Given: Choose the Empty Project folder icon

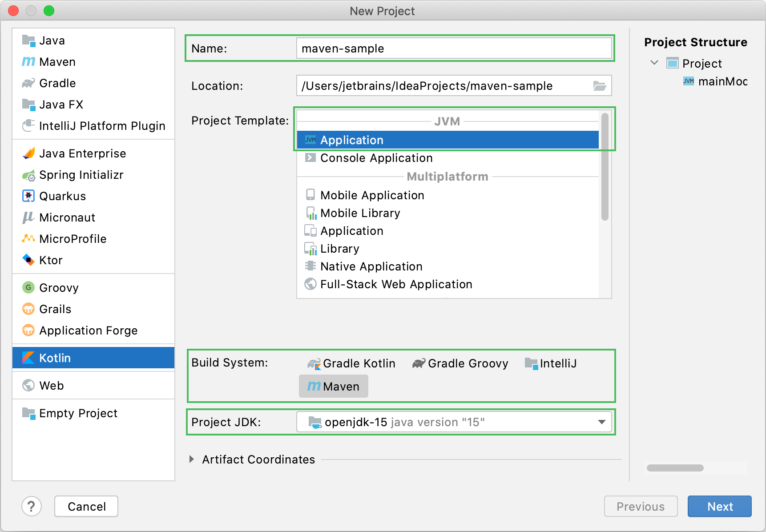Looking at the screenshot, I should coord(28,413).
